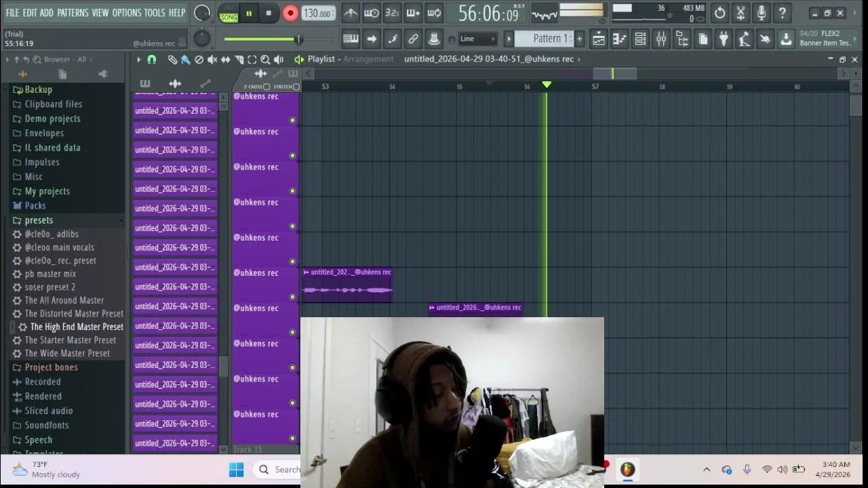Viewport: 868px width, 488px height.
Task: Click the untitled_202 audio clip in playlist
Action: [x=347, y=285]
